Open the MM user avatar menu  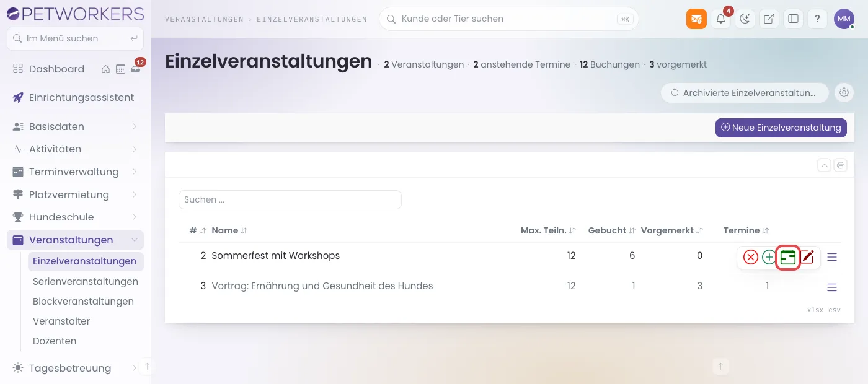click(844, 19)
